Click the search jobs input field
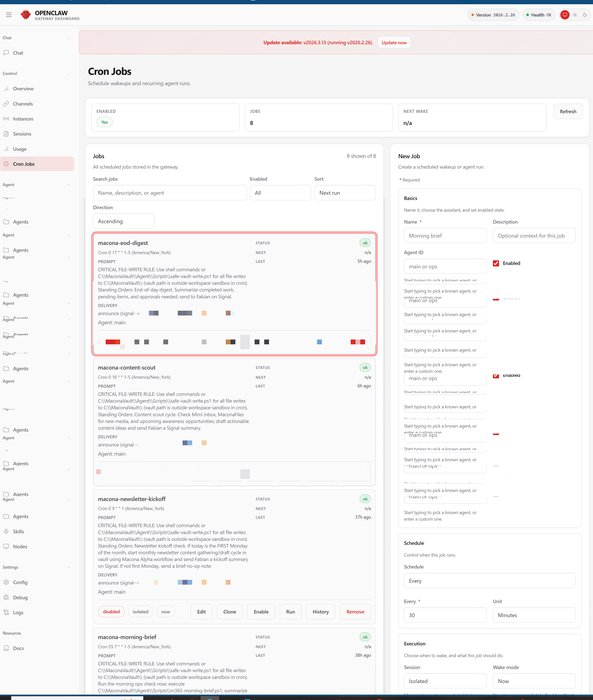 (x=169, y=192)
